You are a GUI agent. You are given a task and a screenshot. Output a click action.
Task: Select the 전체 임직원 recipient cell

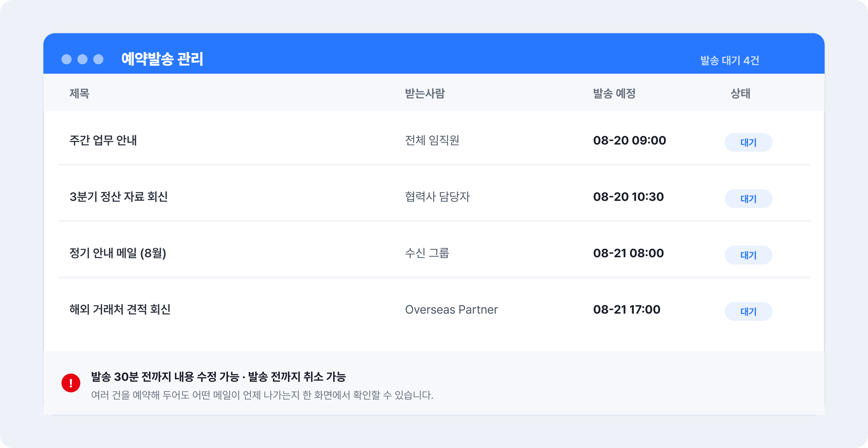coord(432,140)
